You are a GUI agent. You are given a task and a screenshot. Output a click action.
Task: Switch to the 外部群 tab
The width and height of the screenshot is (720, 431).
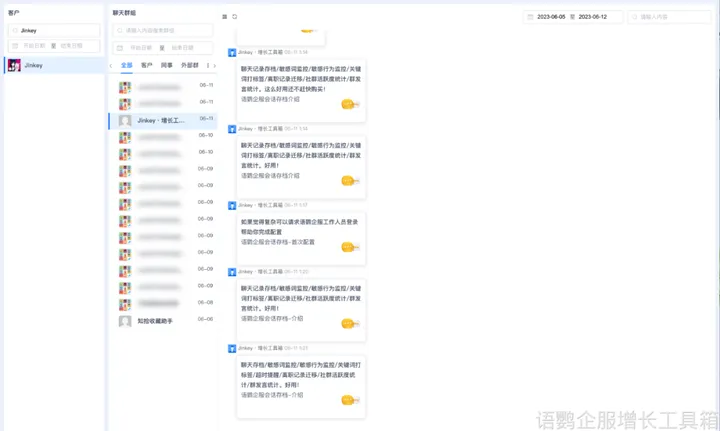[189, 65]
